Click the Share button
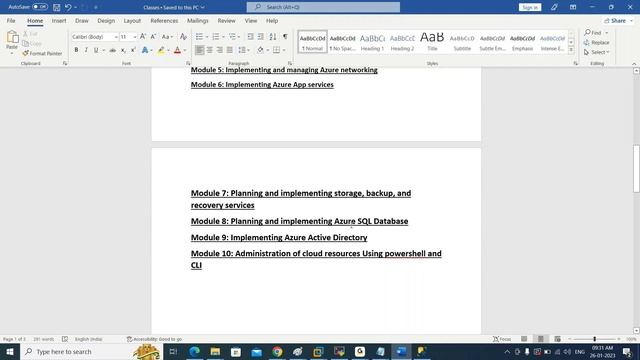 [x=616, y=20]
